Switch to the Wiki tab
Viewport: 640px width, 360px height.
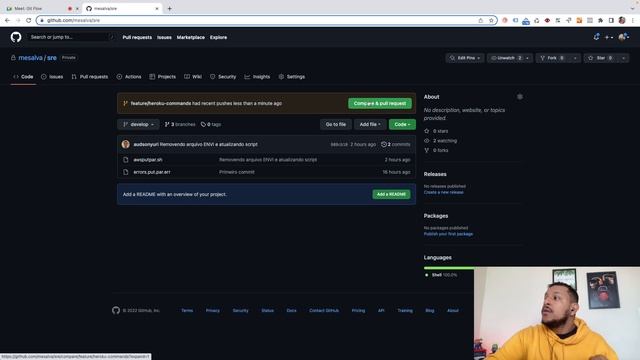(193, 77)
